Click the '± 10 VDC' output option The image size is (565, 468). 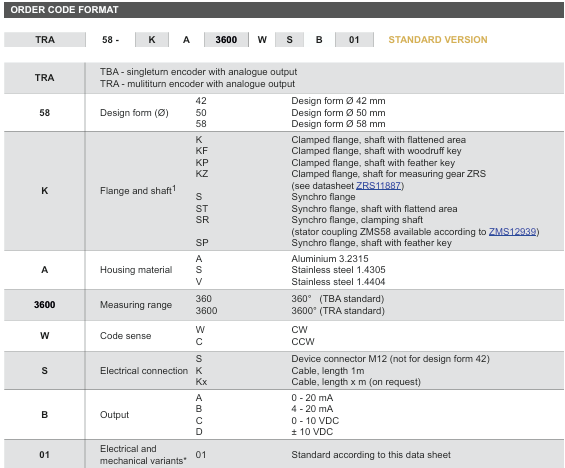point(312,432)
